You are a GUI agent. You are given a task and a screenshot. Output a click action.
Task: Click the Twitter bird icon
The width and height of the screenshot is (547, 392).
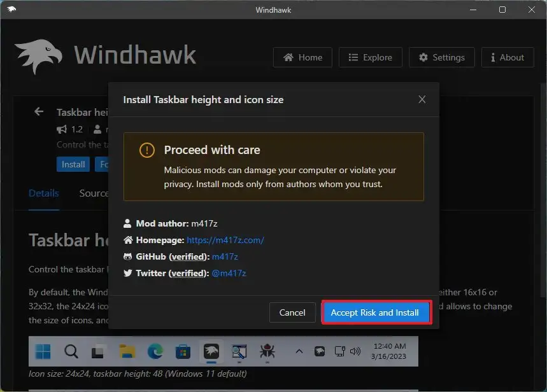pyautogui.click(x=128, y=273)
